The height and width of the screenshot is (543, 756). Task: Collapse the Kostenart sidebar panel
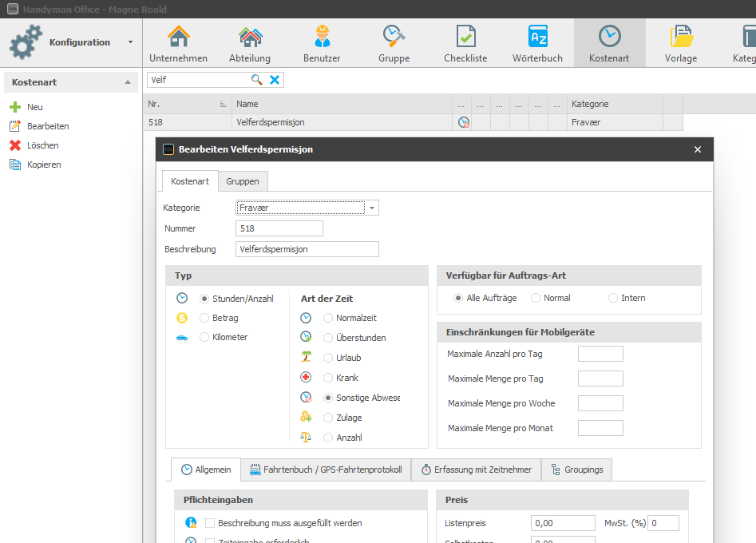pyautogui.click(x=127, y=82)
